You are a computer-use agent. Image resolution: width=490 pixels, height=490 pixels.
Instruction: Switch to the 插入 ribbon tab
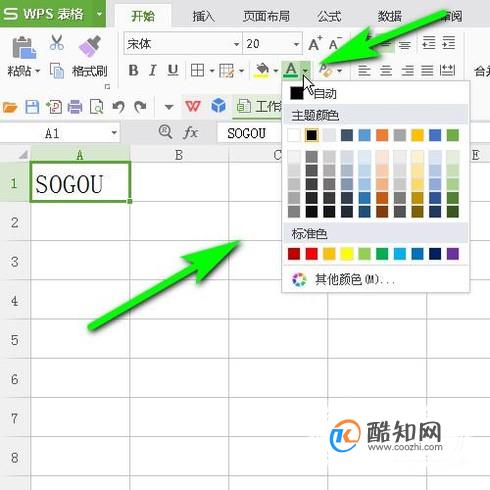pyautogui.click(x=203, y=16)
